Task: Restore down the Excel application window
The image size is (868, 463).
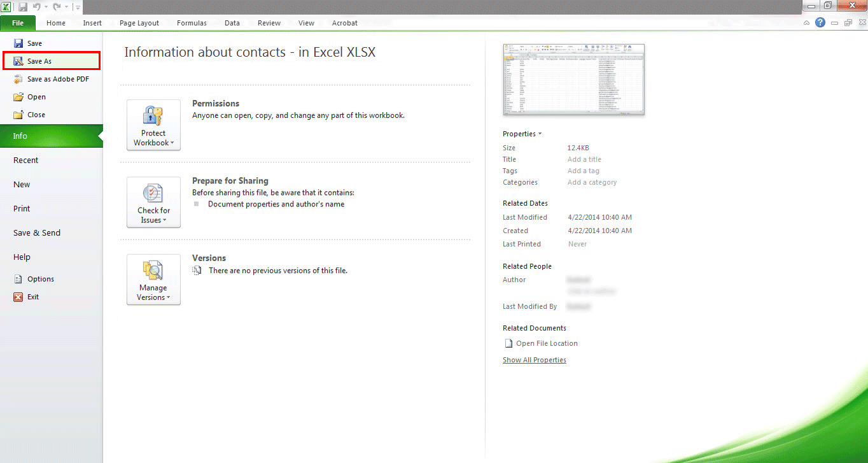Action: coord(829,6)
